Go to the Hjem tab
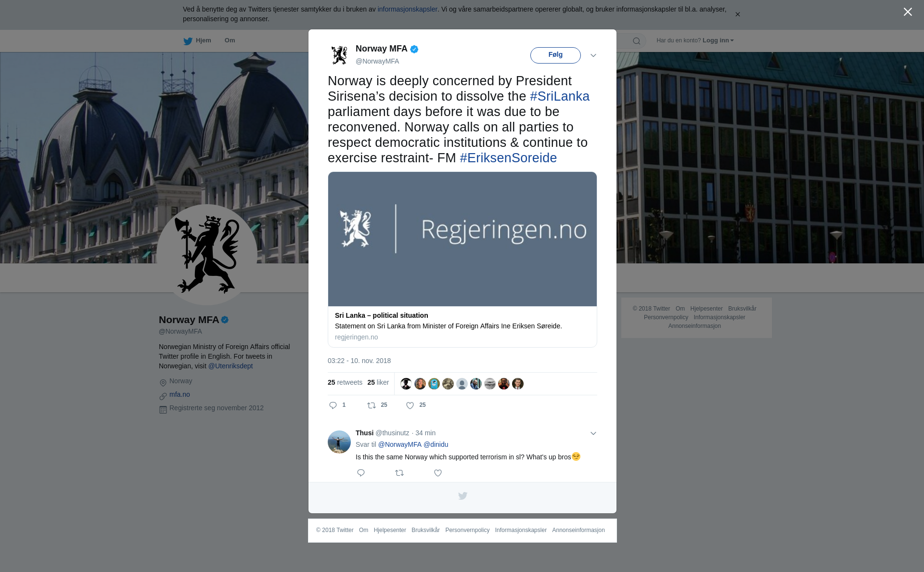 (197, 40)
